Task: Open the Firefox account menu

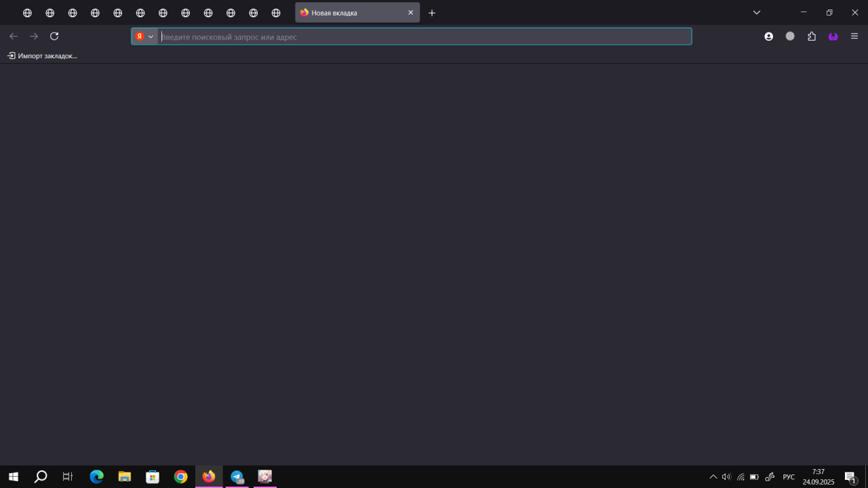Action: click(x=768, y=37)
